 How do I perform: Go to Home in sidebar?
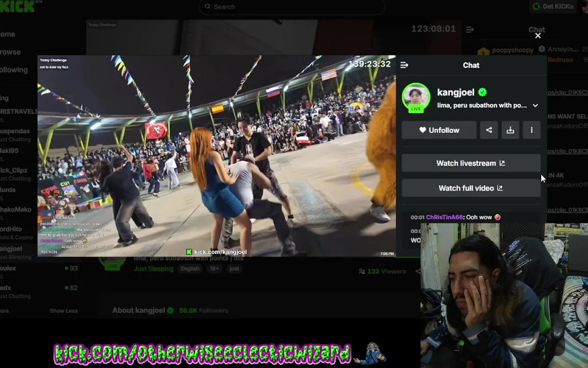[8, 34]
